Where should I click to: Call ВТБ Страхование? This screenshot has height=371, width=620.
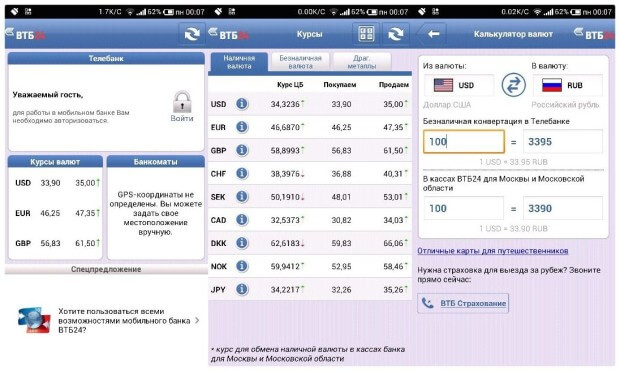coord(463,303)
